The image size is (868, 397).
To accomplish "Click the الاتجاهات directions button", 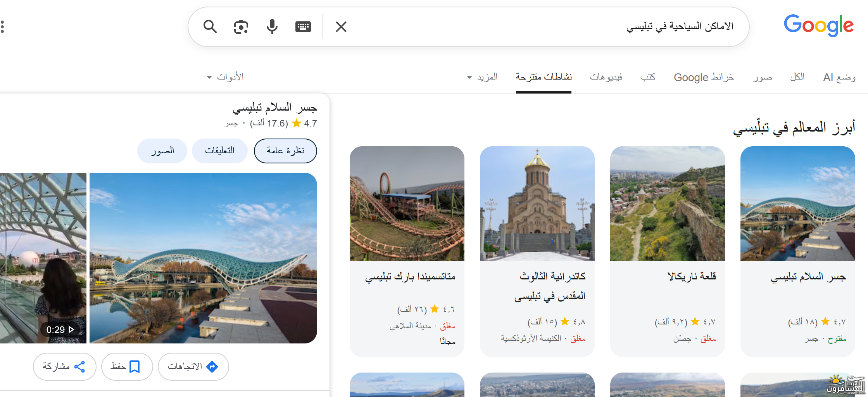I will pyautogui.click(x=193, y=366).
